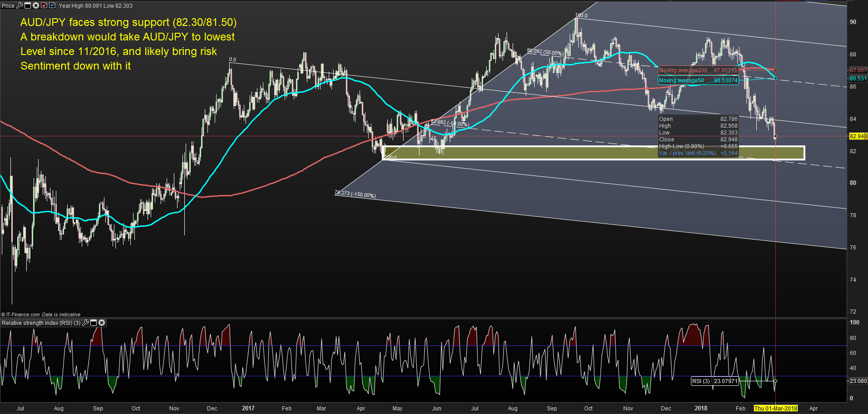Click the 86.531 cyan axis price tag
Viewport: 868px width, 414px height.
point(858,79)
